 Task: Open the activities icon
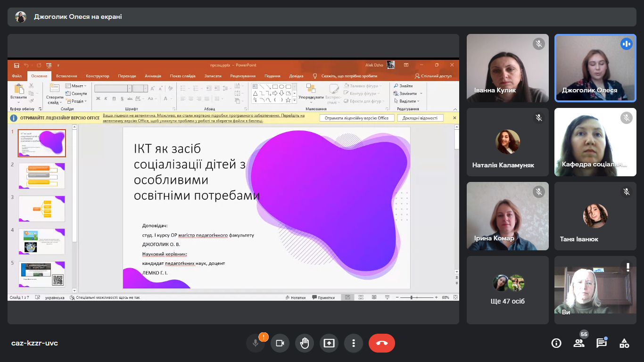point(624,343)
